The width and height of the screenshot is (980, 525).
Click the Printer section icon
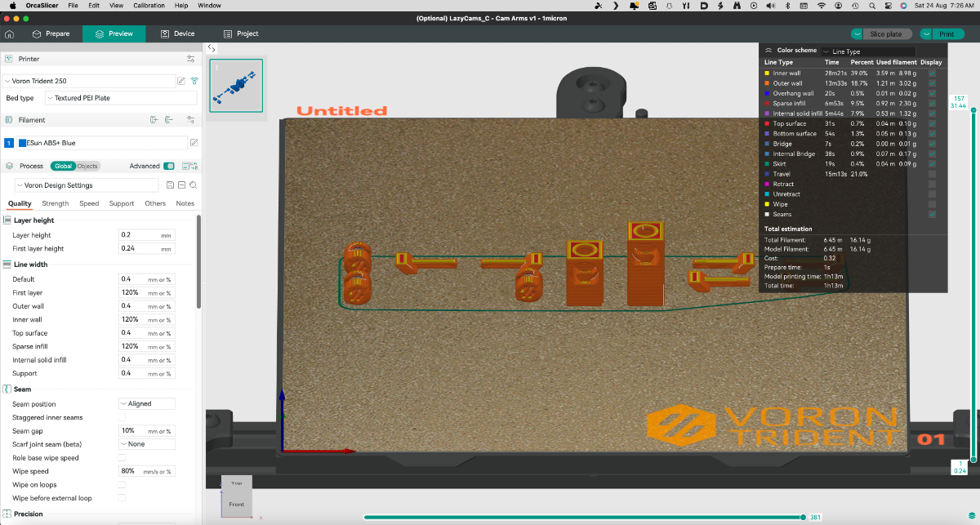tap(8, 59)
